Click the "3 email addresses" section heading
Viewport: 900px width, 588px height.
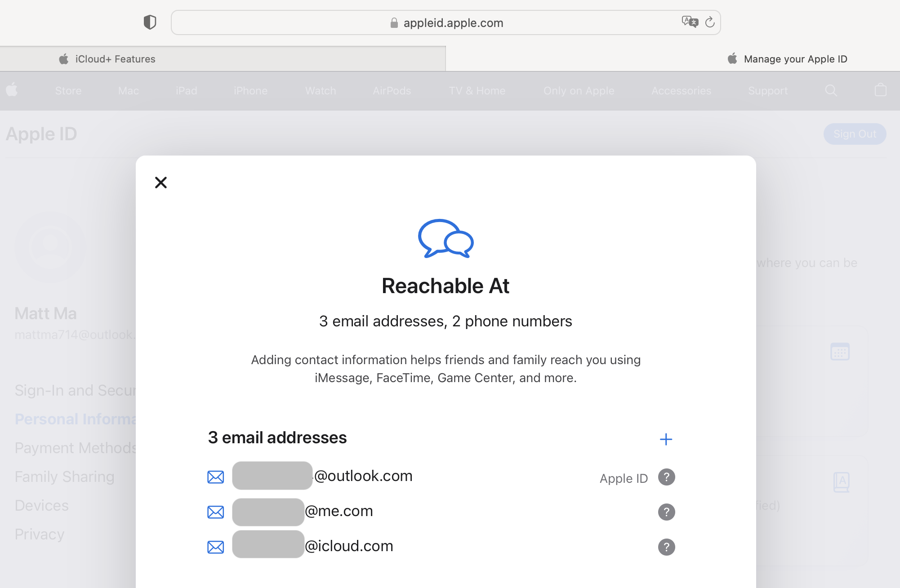pyautogui.click(x=277, y=437)
